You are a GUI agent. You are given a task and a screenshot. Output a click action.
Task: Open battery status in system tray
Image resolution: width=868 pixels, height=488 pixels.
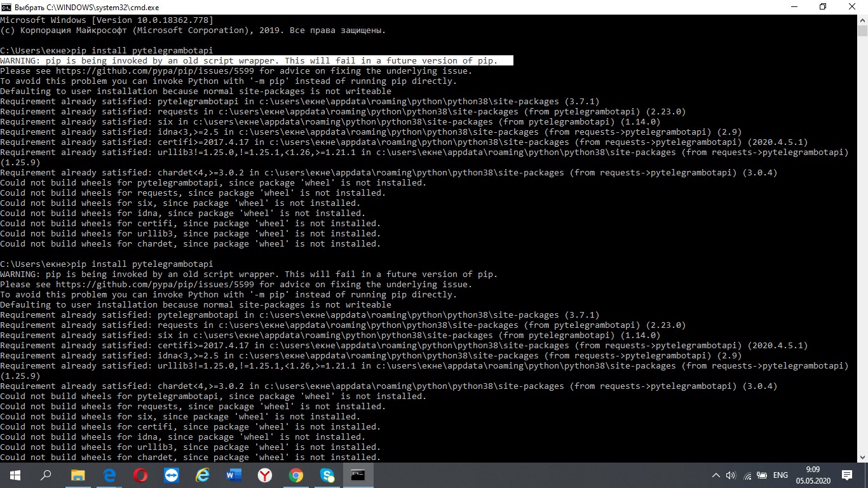click(763, 475)
